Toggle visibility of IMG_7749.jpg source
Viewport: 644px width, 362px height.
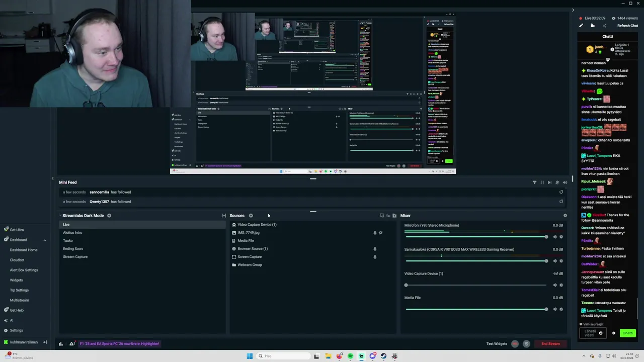coord(381,233)
